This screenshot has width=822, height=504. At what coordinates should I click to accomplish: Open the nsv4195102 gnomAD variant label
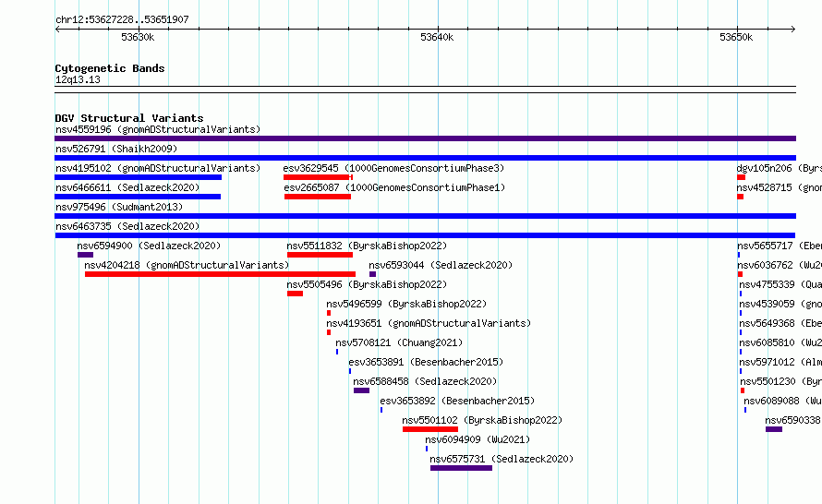[x=158, y=168]
